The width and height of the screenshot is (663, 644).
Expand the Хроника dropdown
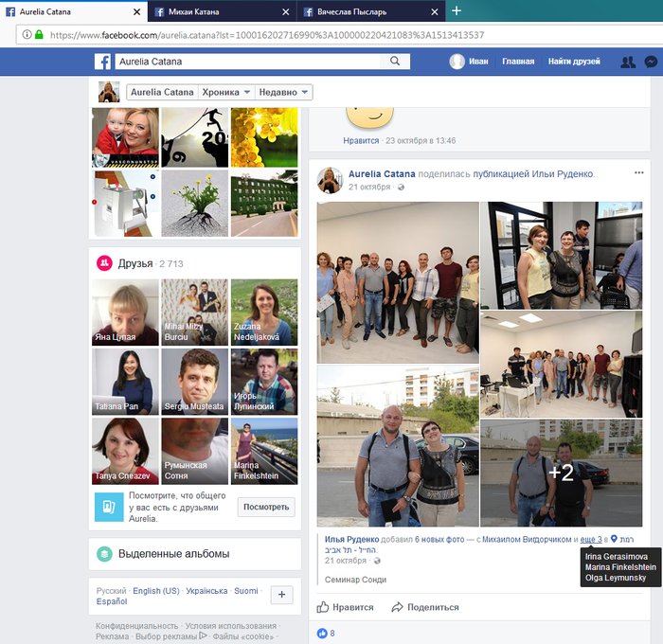click(x=226, y=92)
